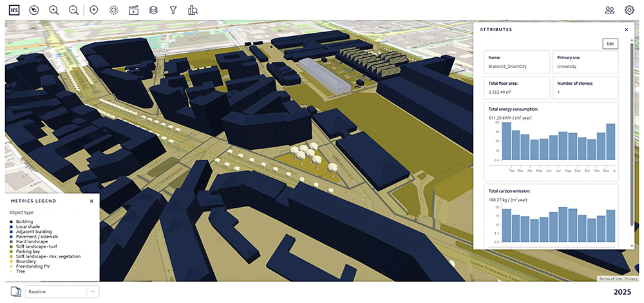Click the scenario compare icon beside Baseline
The image size is (644, 303).
[15, 292]
